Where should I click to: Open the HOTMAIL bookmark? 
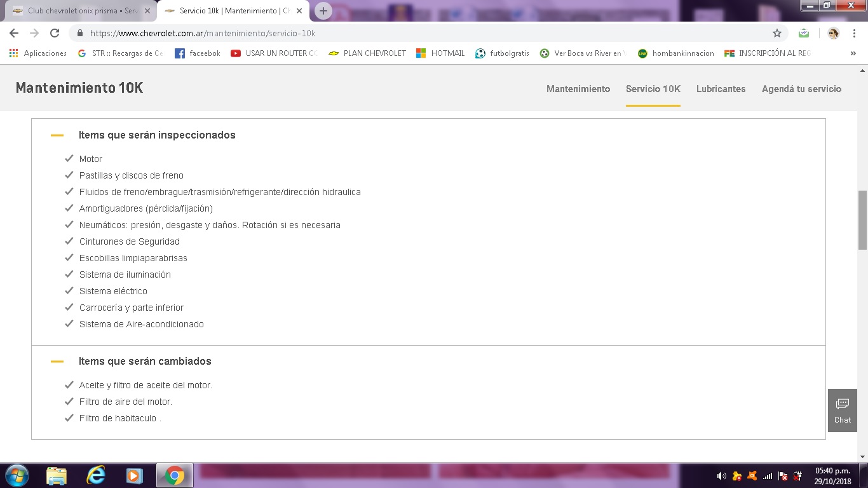pyautogui.click(x=440, y=53)
